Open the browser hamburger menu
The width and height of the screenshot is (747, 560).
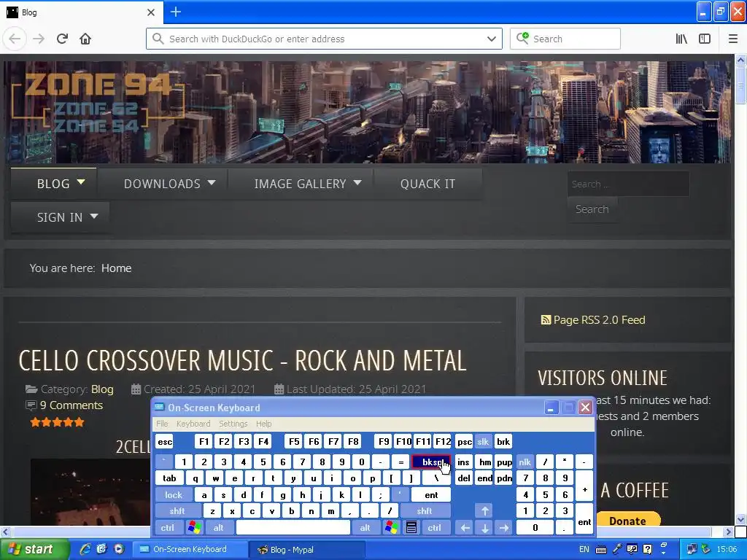(733, 39)
